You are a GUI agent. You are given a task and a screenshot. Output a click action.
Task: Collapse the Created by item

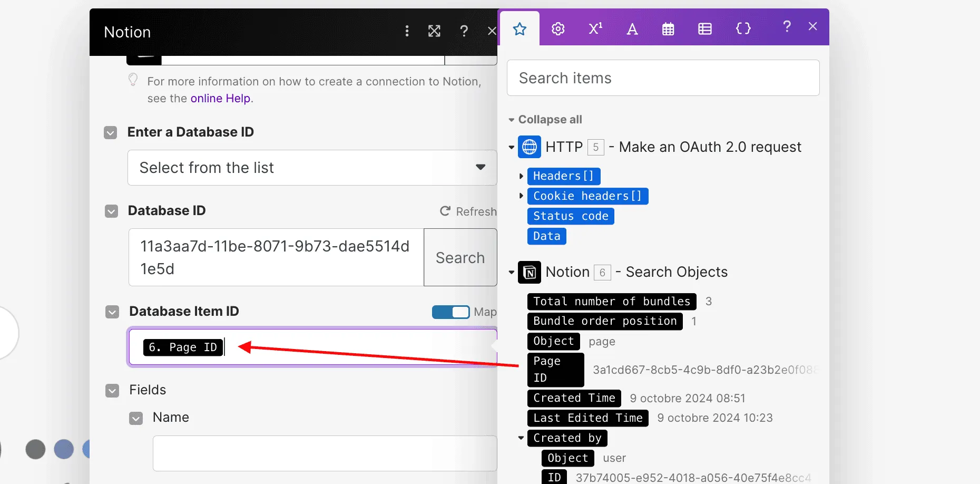(x=521, y=438)
